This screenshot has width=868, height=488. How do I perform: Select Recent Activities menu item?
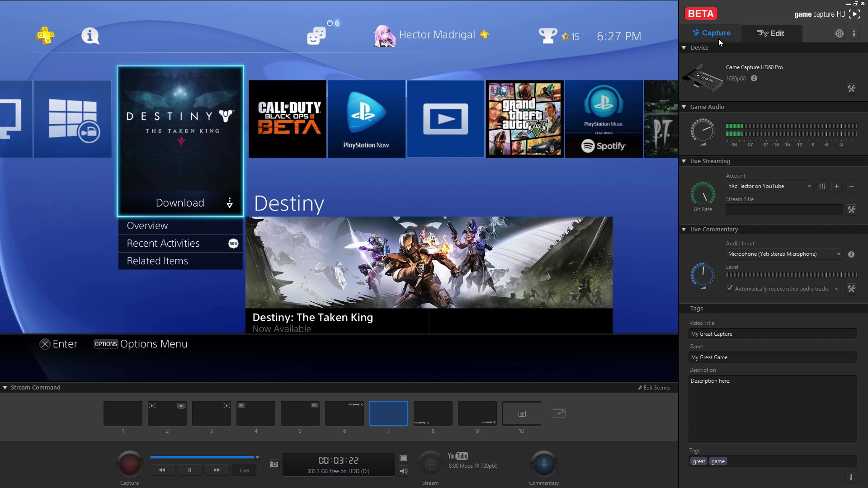(180, 243)
